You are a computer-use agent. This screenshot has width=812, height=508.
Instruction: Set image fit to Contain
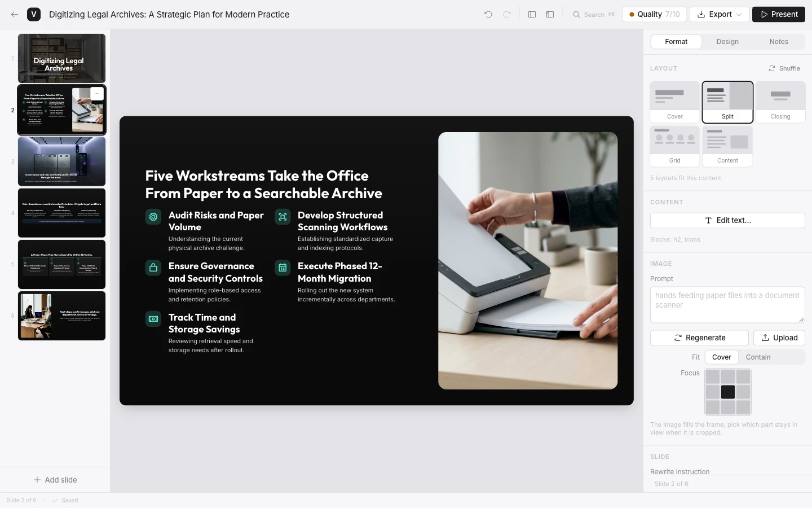[x=758, y=357]
